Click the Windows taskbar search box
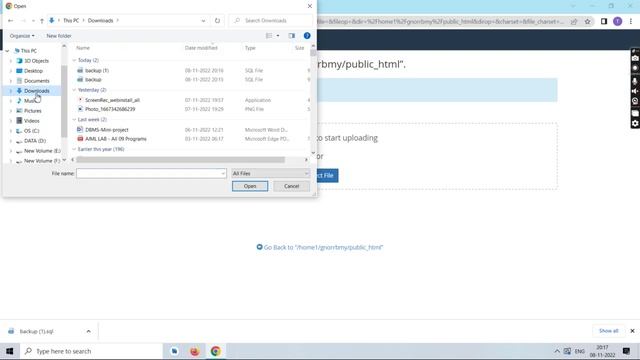 pyautogui.click(x=91, y=351)
